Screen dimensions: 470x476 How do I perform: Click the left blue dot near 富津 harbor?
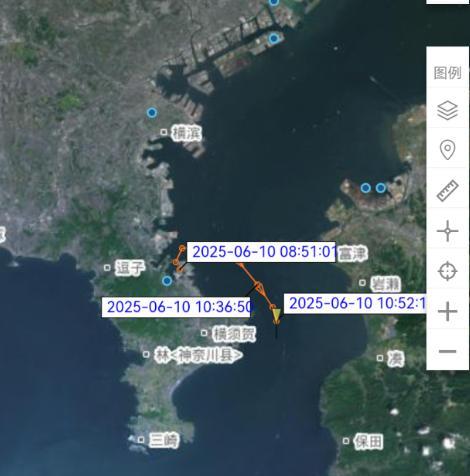(x=366, y=188)
